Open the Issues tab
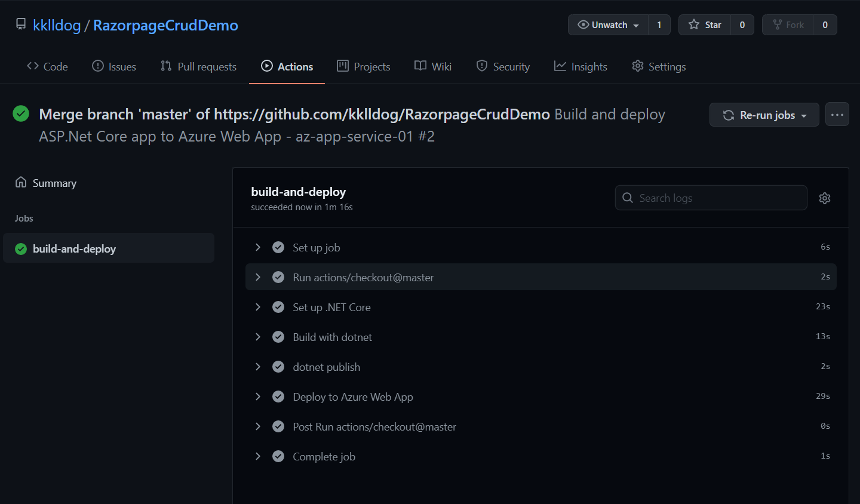The height and width of the screenshot is (504, 860). coord(114,66)
